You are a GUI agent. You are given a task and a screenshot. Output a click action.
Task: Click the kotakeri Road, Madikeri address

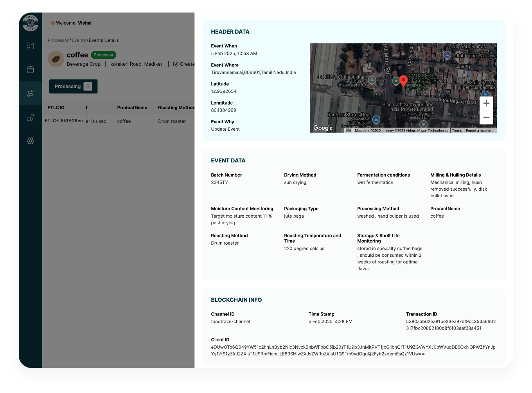click(137, 64)
